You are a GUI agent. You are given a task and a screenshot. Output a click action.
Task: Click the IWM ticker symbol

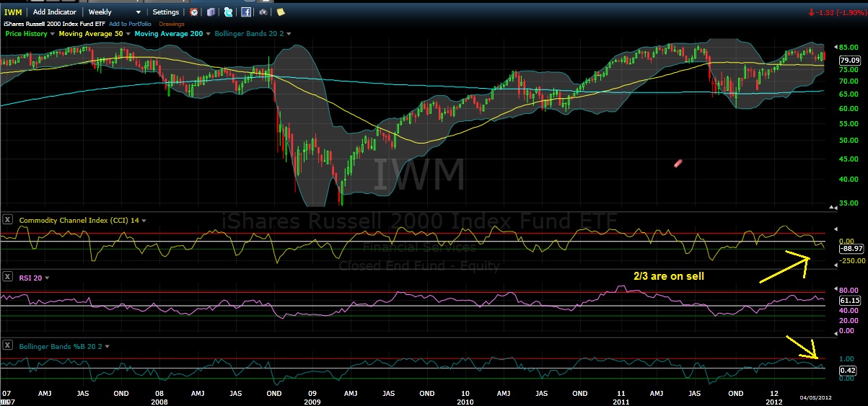(x=12, y=12)
